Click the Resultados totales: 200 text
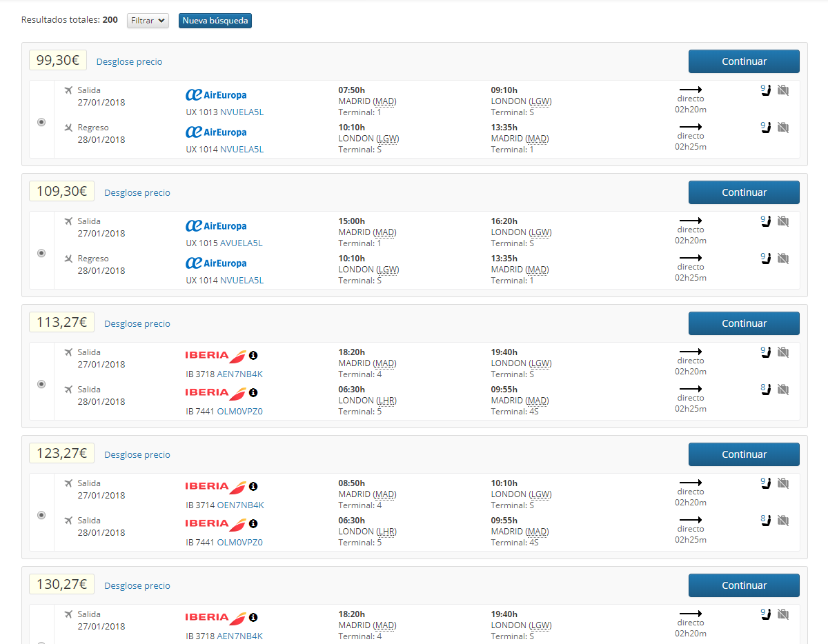This screenshot has height=644, width=828. point(70,20)
